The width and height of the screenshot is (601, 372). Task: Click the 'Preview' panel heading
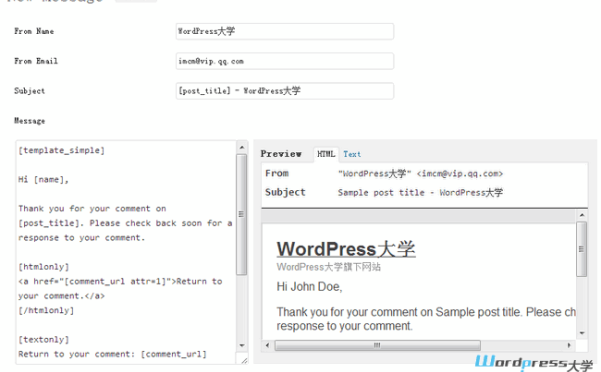click(x=281, y=154)
